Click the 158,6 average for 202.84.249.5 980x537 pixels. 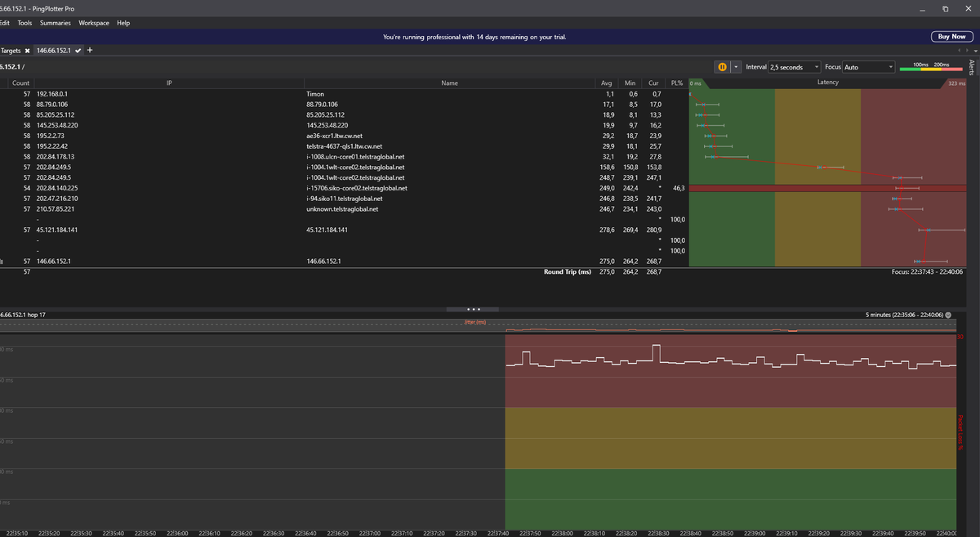(608, 167)
